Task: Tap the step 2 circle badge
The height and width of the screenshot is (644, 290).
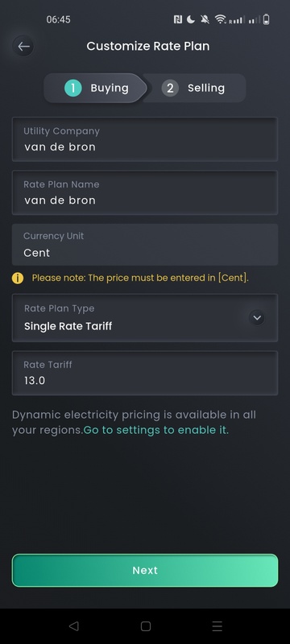Action: click(x=170, y=88)
